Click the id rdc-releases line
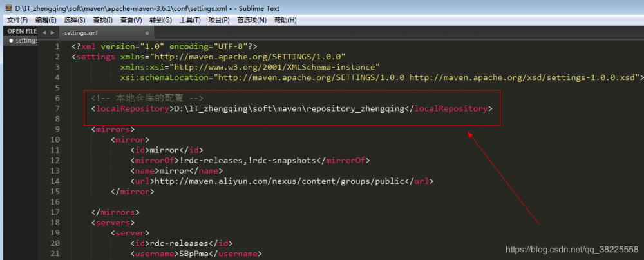644x260 pixels. (x=182, y=243)
